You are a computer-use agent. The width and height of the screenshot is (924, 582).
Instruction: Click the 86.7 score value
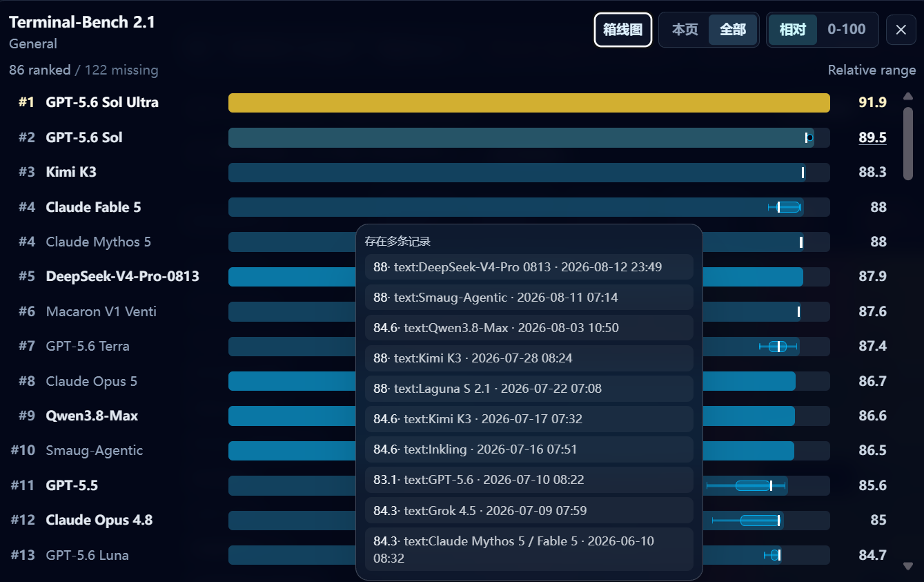pos(873,381)
